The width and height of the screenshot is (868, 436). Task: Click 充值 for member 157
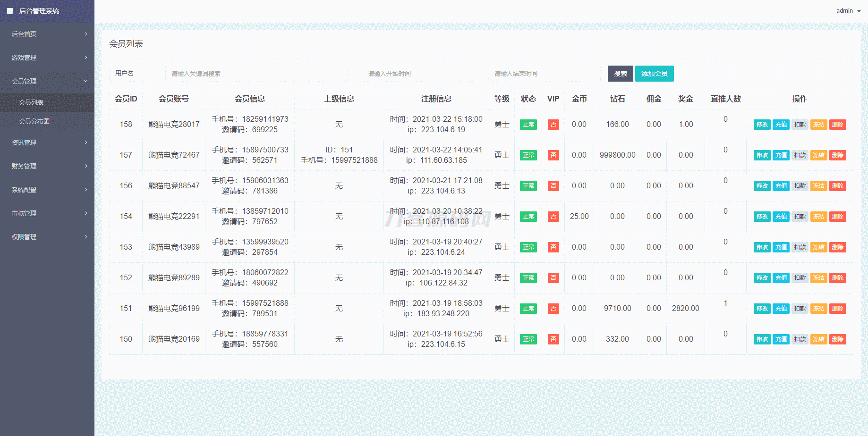click(781, 155)
